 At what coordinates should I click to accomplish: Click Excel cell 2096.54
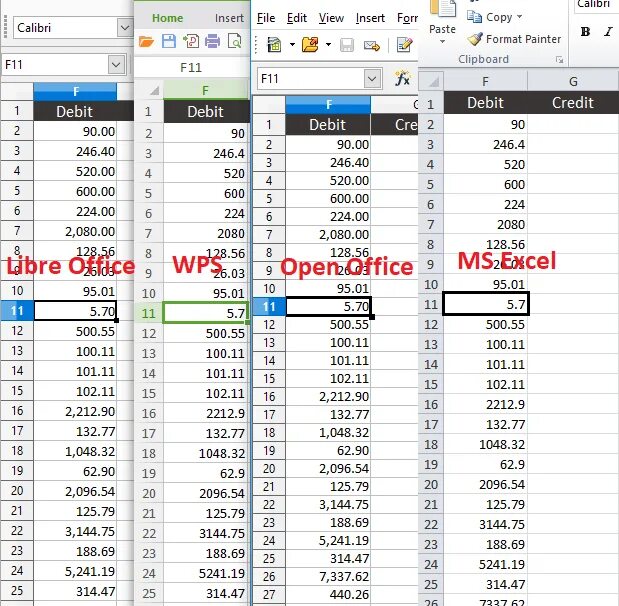click(x=486, y=484)
